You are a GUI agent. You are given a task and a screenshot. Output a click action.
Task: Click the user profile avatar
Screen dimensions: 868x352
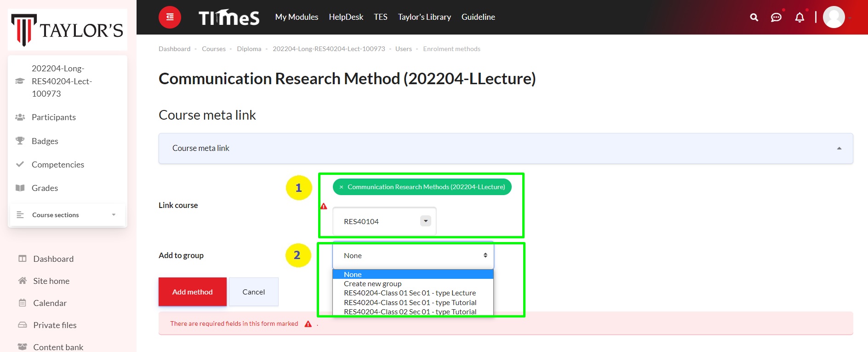click(834, 17)
